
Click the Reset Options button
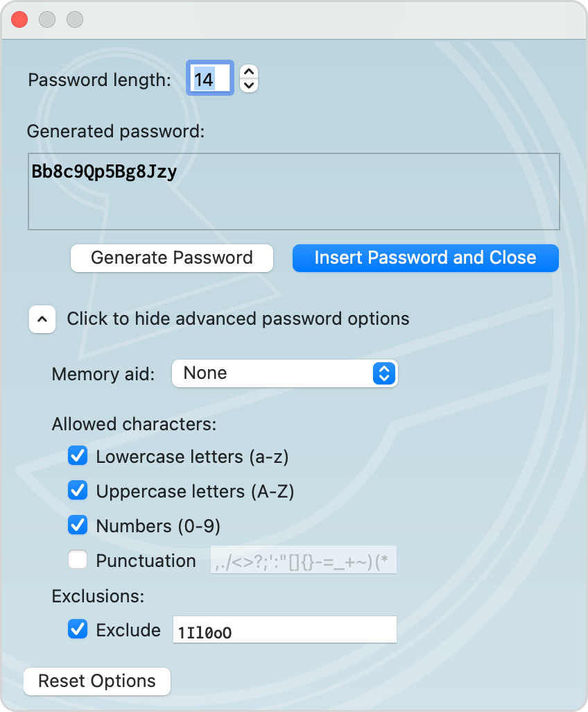click(x=96, y=681)
